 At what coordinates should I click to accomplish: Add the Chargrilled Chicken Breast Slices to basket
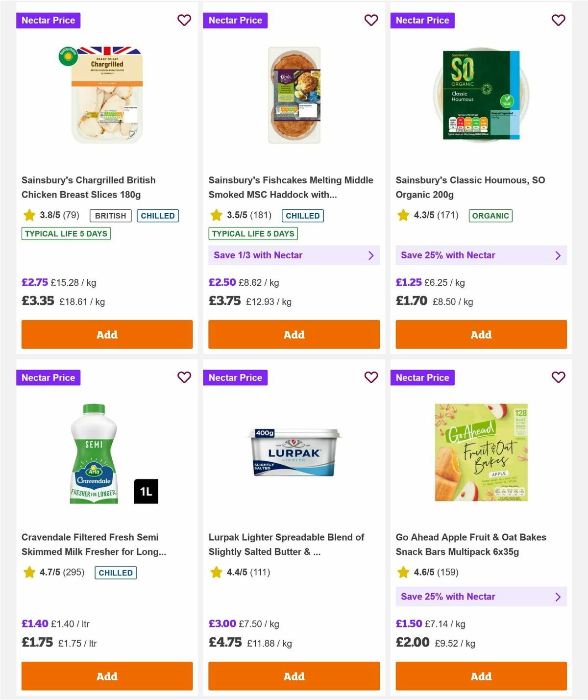click(107, 334)
